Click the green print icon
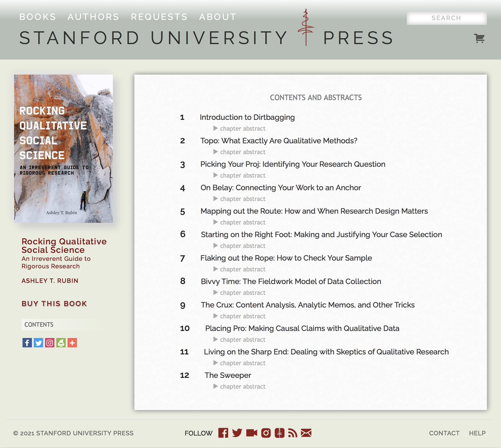 coord(61,343)
